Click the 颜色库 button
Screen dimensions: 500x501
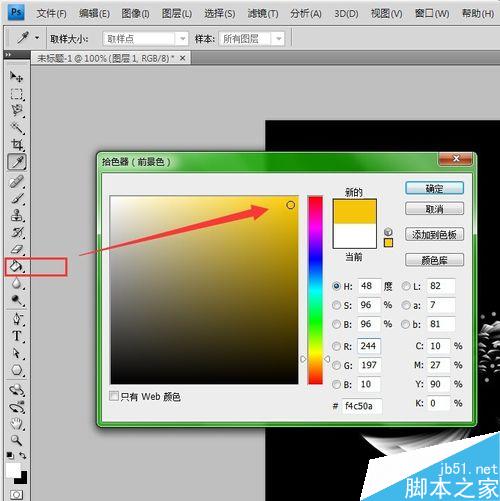tap(434, 260)
